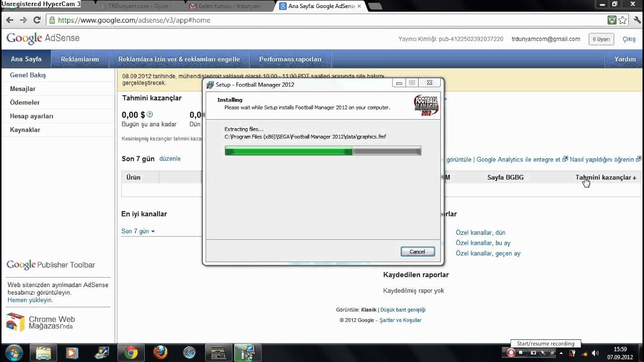The image size is (644, 362).
Task: Click the Yardım help button
Action: click(x=625, y=59)
